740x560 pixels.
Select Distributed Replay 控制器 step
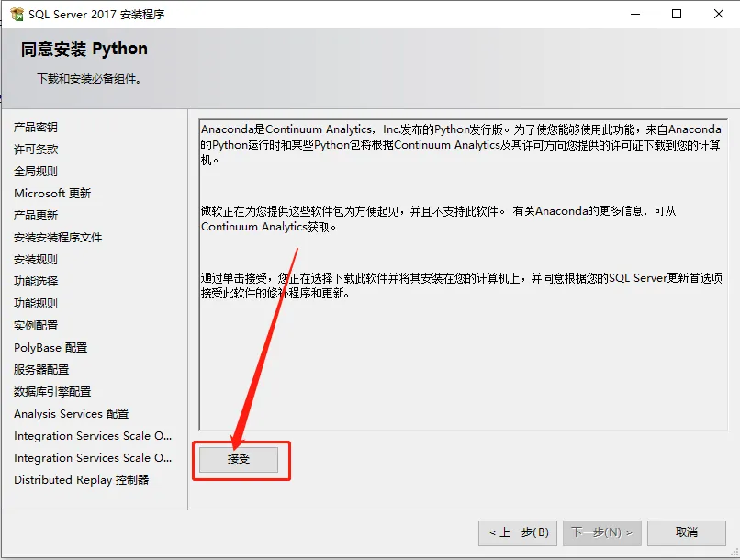pyautogui.click(x=81, y=480)
